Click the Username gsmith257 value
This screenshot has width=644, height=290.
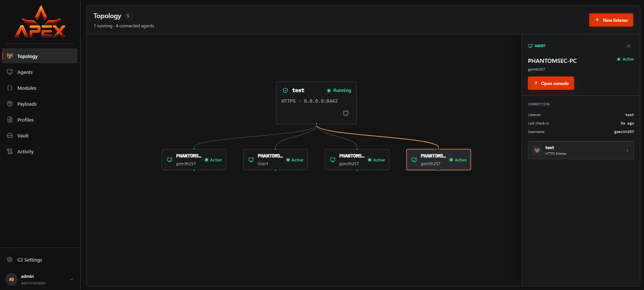pos(624,132)
